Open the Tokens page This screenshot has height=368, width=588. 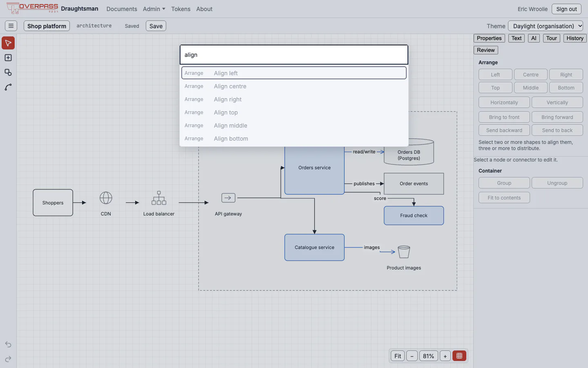point(181,9)
